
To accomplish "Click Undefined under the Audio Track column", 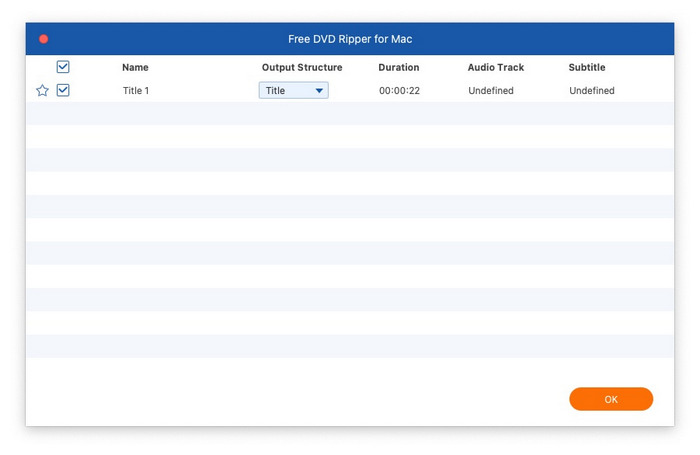I will pos(491,91).
